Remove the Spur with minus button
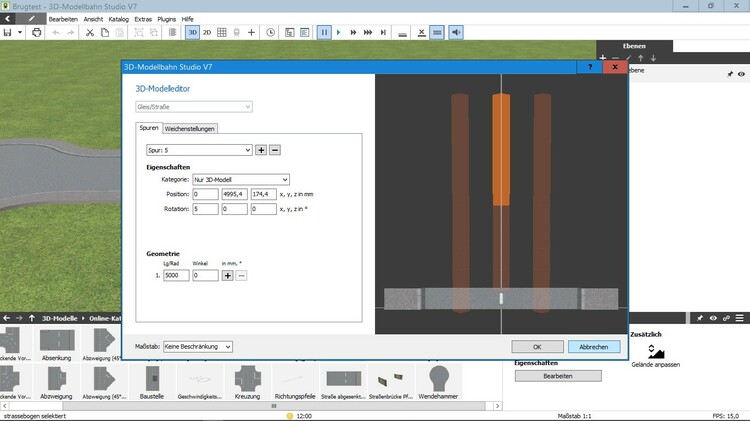 (x=275, y=150)
